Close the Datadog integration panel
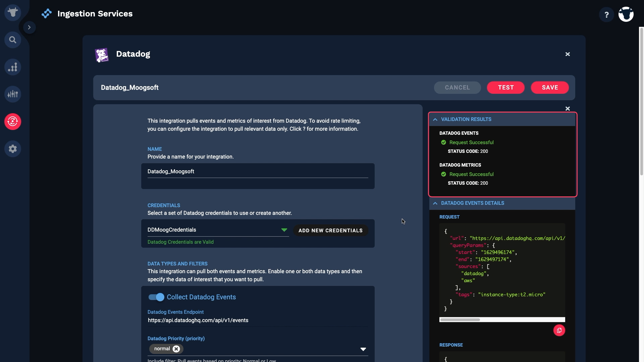The height and width of the screenshot is (362, 644). tap(568, 54)
